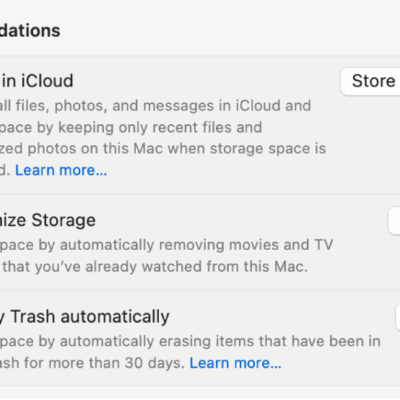The width and height of the screenshot is (400, 400).
Task: Click text 'for more than 30 days.'
Action: coord(104,363)
